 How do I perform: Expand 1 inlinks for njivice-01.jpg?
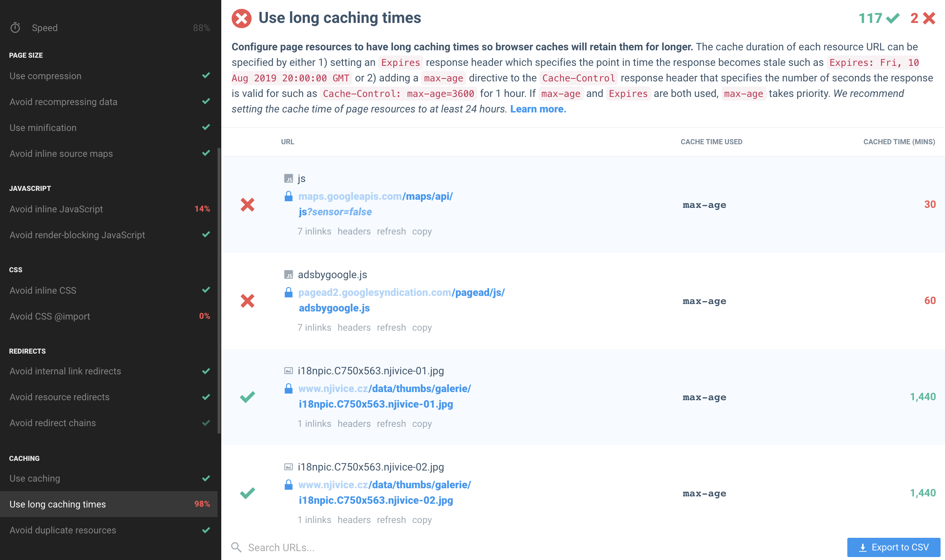(314, 424)
